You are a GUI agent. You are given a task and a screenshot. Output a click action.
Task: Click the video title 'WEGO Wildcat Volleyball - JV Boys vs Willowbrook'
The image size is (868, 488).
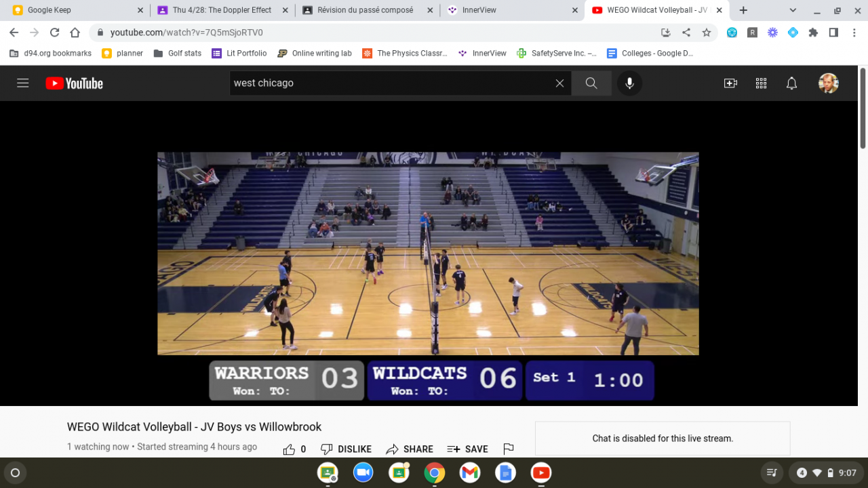click(194, 427)
